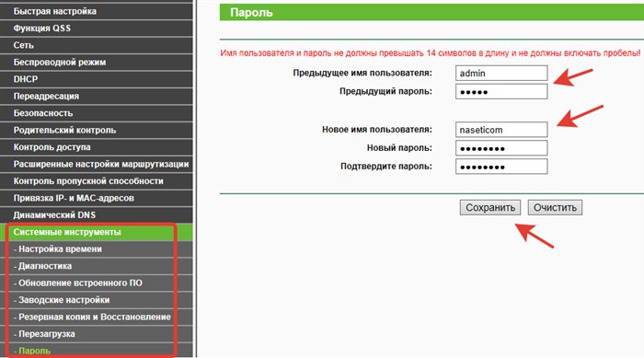
Task: Click label Предыдущий пароль
Action: [x=385, y=92]
